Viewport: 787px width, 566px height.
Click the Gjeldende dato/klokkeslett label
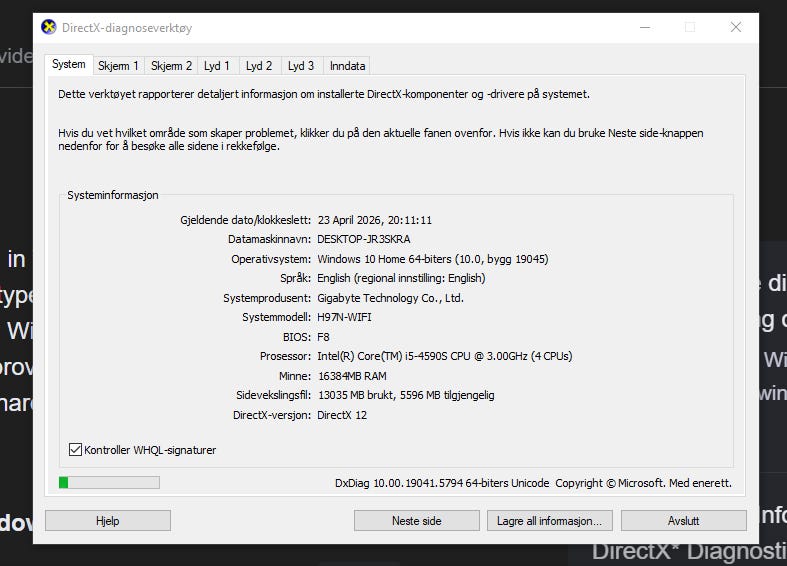[245, 220]
